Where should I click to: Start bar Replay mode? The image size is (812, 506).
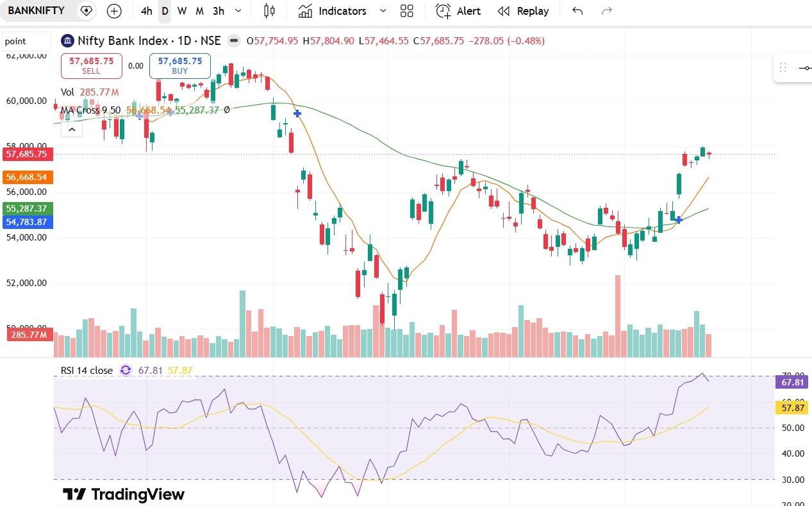524,11
